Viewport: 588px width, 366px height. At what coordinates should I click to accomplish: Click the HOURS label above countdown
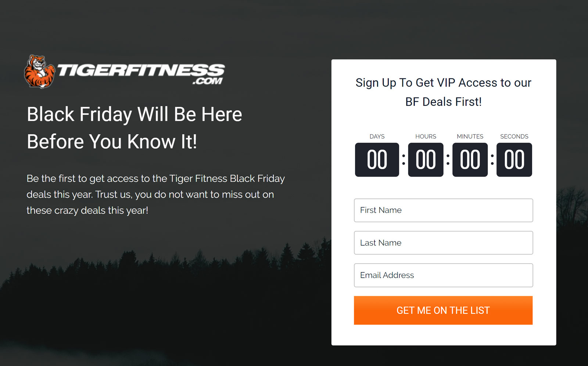(x=426, y=136)
